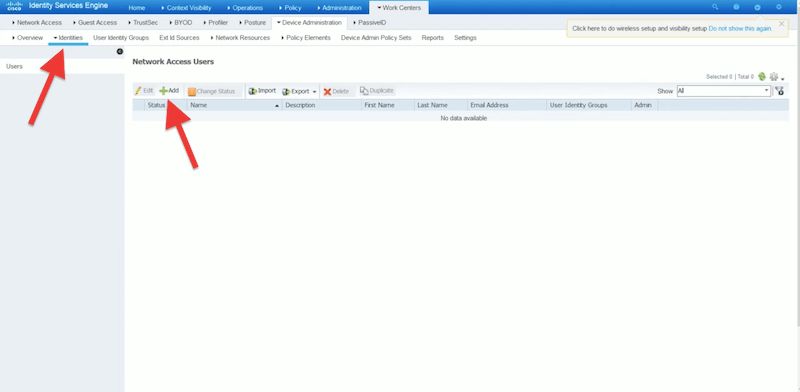Click the round play icon beside the help icon

[757, 7]
